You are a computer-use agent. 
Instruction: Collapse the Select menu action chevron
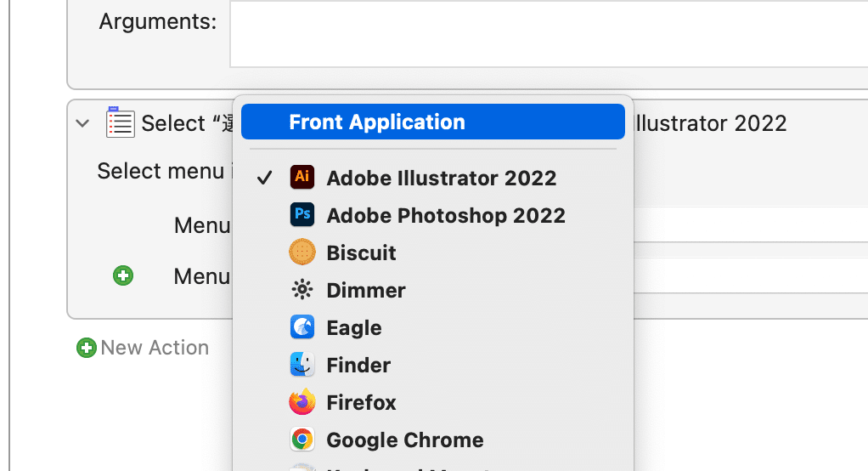click(82, 123)
